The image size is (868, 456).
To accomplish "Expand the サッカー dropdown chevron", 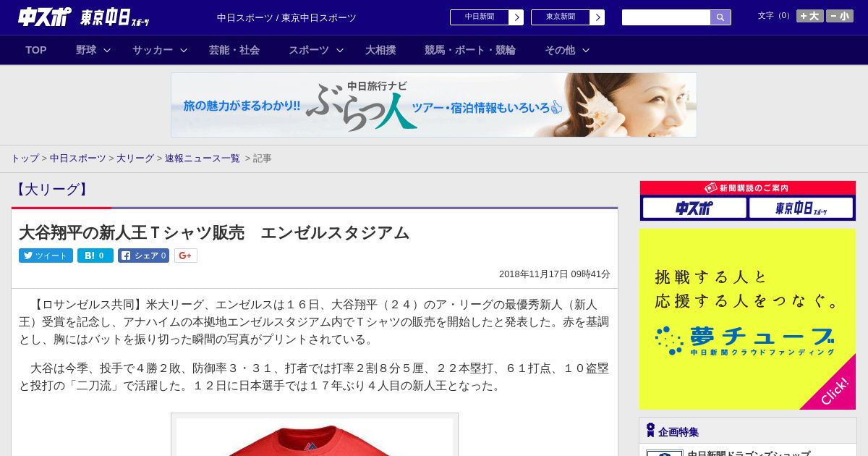I will [x=184, y=50].
